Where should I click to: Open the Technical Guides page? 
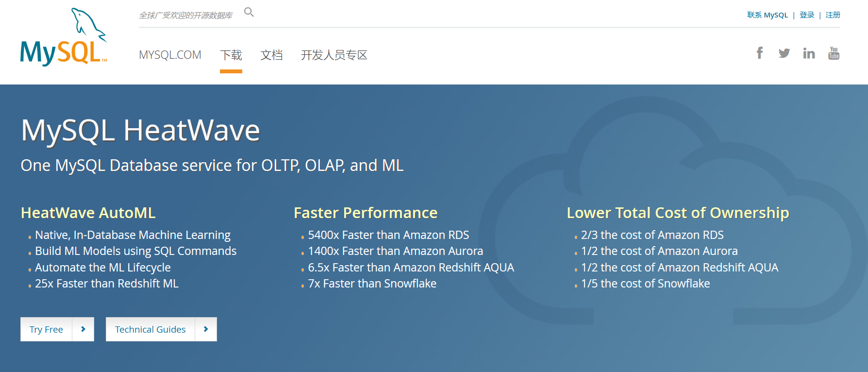(x=150, y=329)
